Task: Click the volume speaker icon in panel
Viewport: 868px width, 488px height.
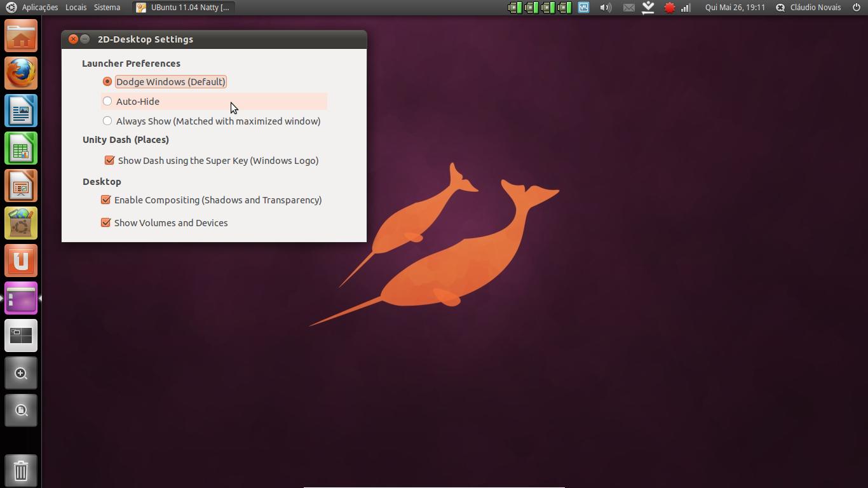Action: pyautogui.click(x=606, y=8)
